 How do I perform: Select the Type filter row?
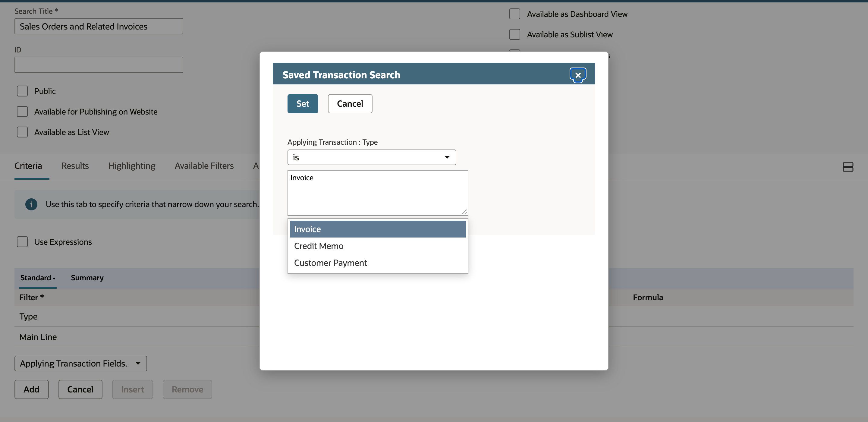tap(137, 316)
